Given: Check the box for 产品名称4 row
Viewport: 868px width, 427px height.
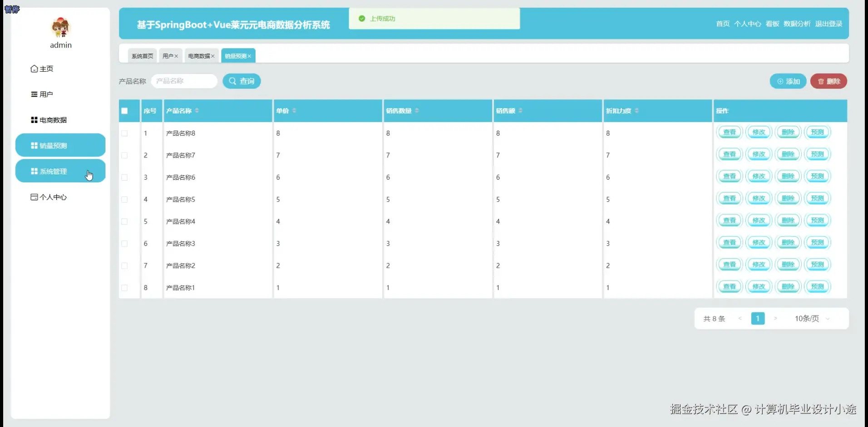Looking at the screenshot, I should [124, 221].
